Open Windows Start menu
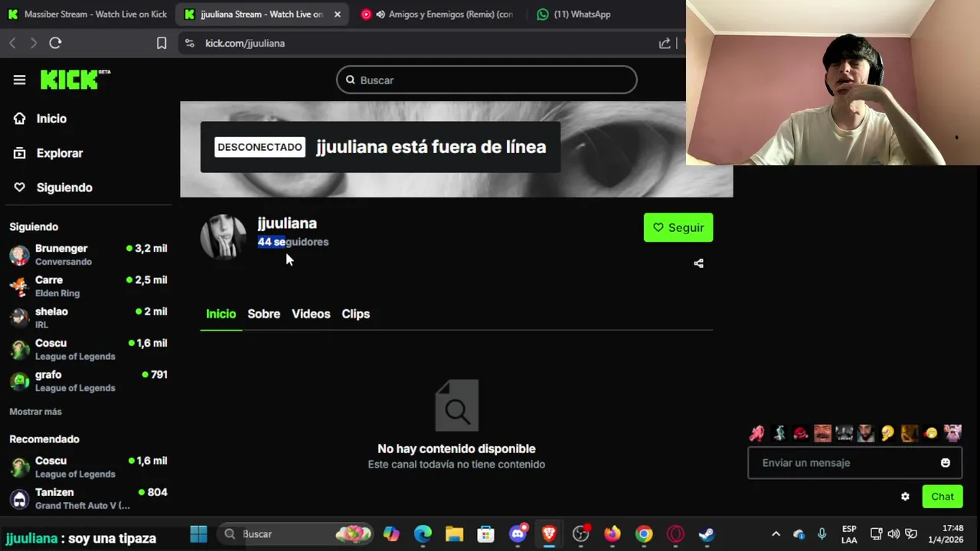This screenshot has height=551, width=980. (198, 533)
